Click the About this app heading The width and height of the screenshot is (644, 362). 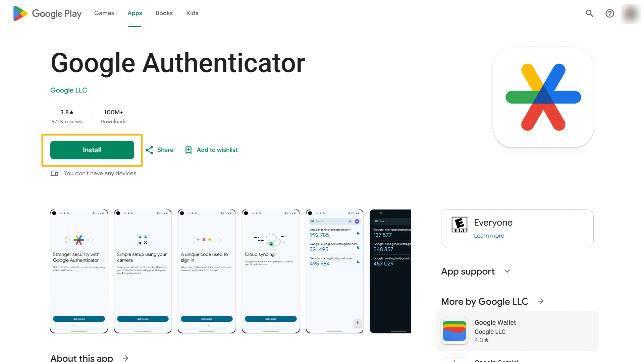[82, 358]
